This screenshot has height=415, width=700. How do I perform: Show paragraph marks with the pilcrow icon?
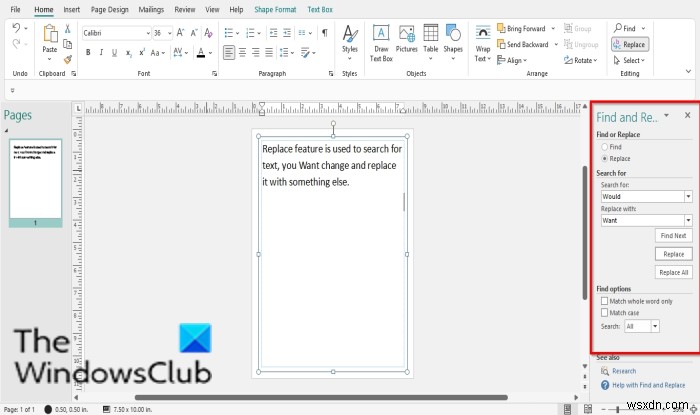[325, 33]
